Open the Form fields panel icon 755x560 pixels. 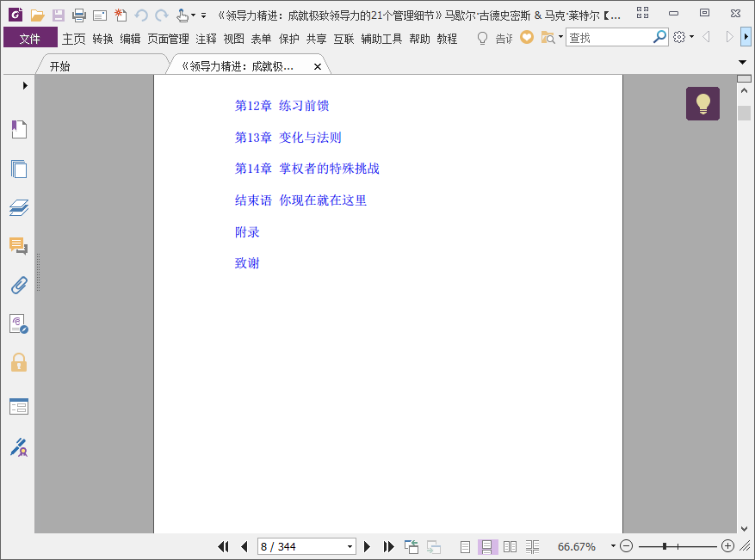19,407
